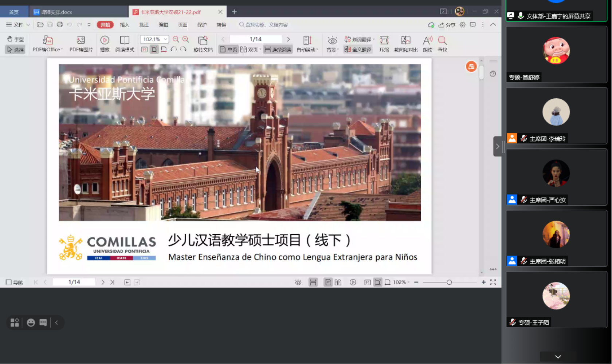Toggle the 导航 navigation pane in status bar

point(15,282)
